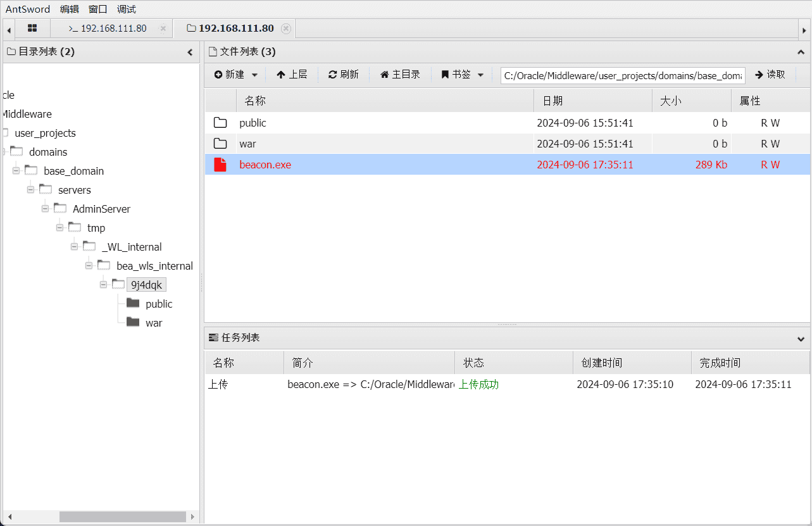The image size is (812, 526).
Task: Click the 任务列表 panel header icon
Action: click(x=212, y=337)
